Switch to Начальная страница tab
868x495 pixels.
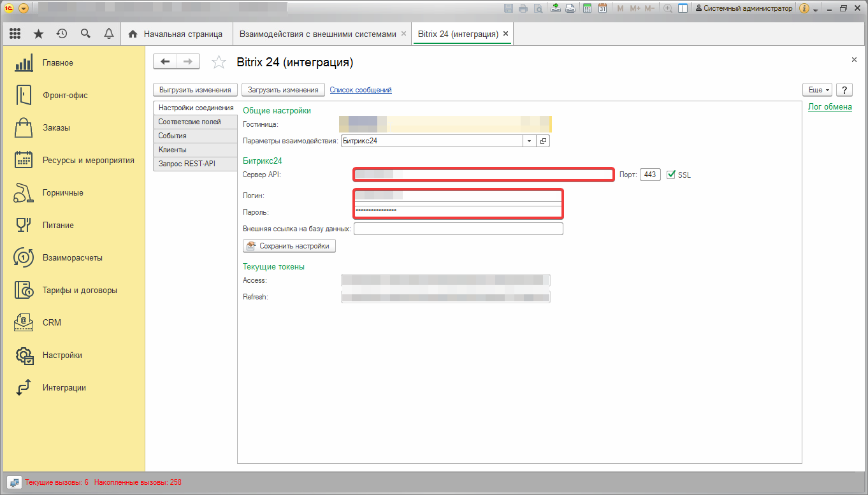(x=176, y=34)
